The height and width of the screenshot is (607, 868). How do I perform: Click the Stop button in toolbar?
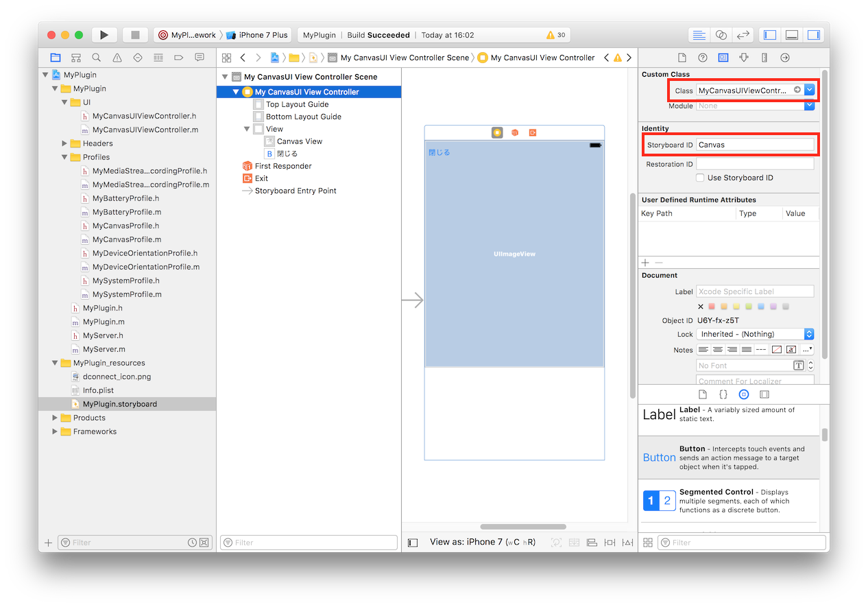coord(135,35)
